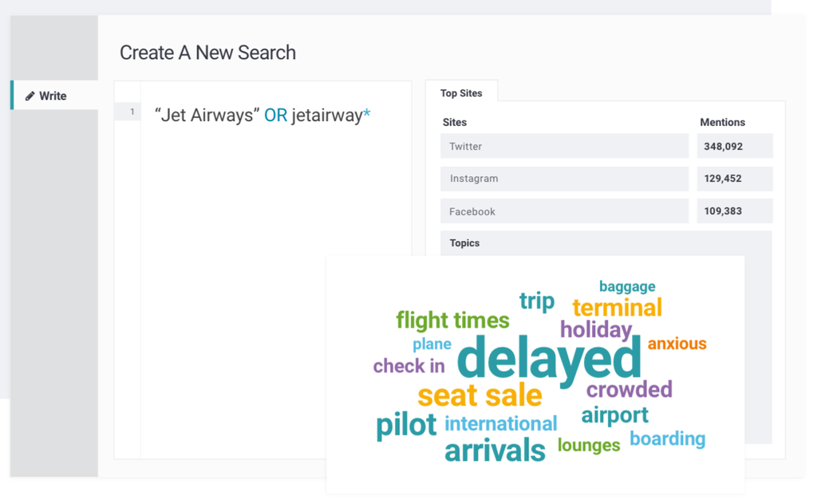Viewport: 817px width, 504px height.
Task: Open the Write tab in sidebar
Action: point(53,96)
